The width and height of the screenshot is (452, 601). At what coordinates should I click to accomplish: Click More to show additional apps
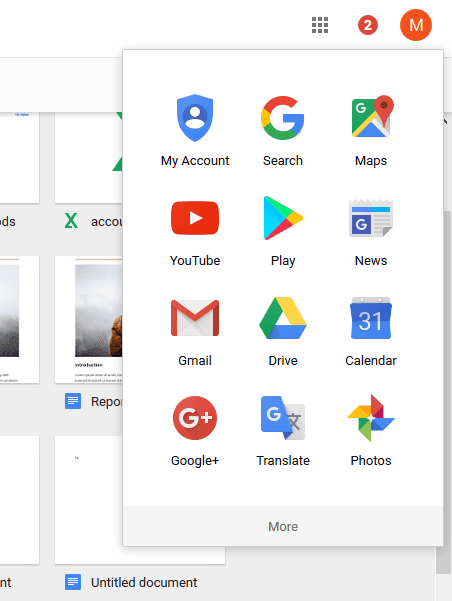tap(283, 526)
